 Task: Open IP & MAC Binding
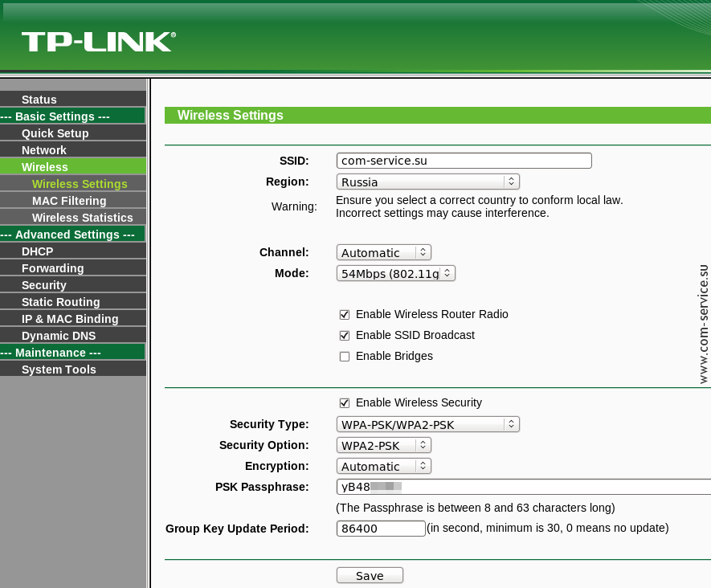pyautogui.click(x=73, y=319)
